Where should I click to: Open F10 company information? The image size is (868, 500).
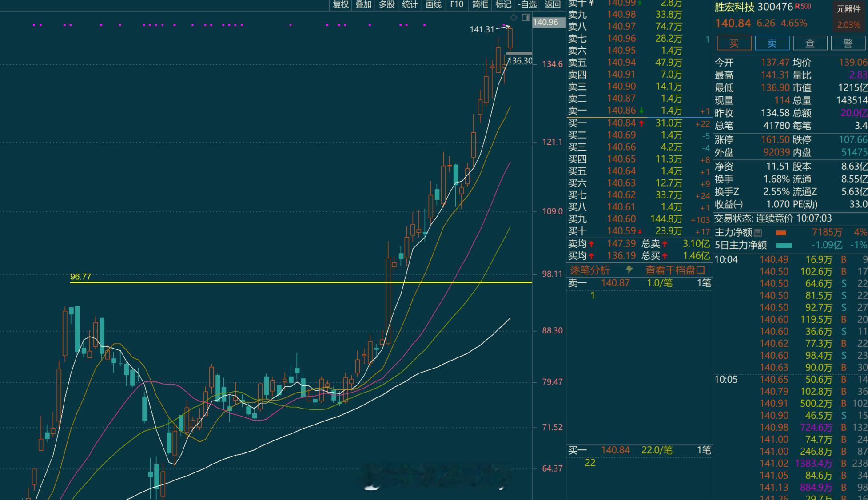click(x=457, y=5)
